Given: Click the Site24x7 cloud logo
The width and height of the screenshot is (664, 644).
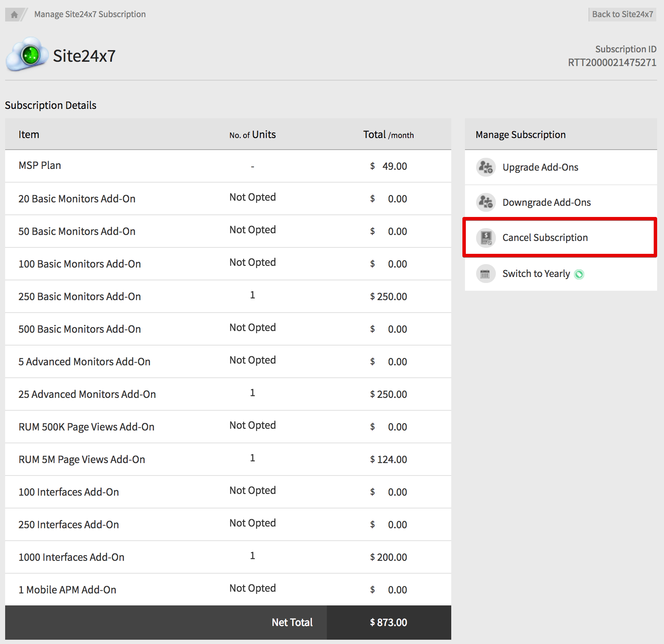Looking at the screenshot, I should 27,54.
